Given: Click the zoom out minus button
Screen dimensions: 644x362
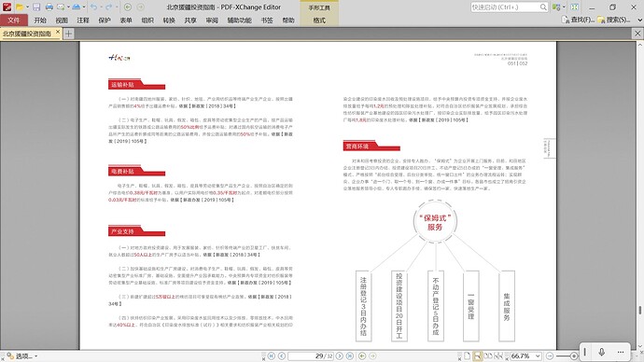Looking at the screenshot, I should 550,355.
